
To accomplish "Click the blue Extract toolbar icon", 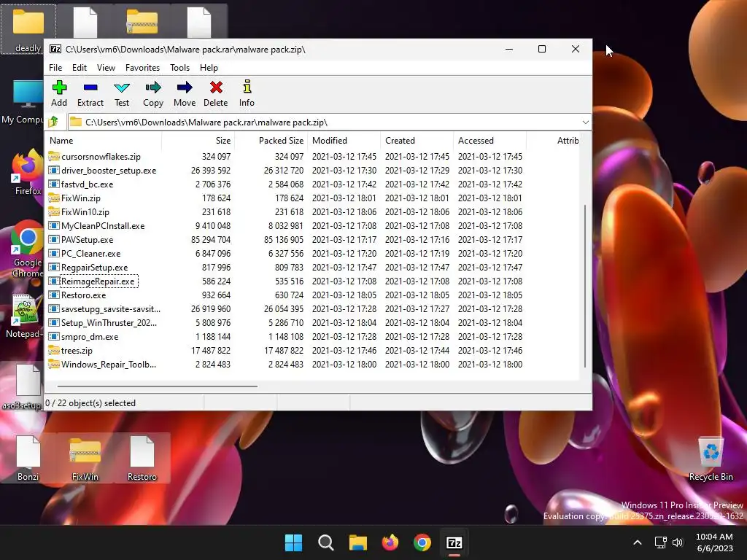I will pos(90,87).
